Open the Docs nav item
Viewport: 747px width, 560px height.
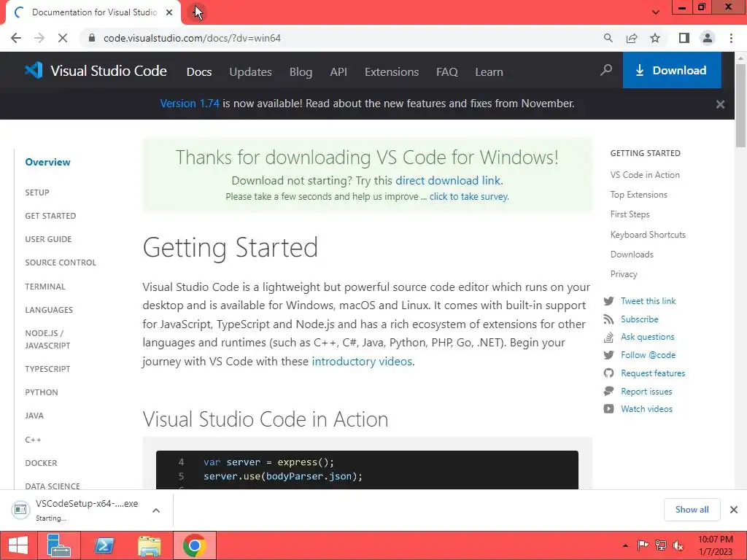(x=199, y=72)
